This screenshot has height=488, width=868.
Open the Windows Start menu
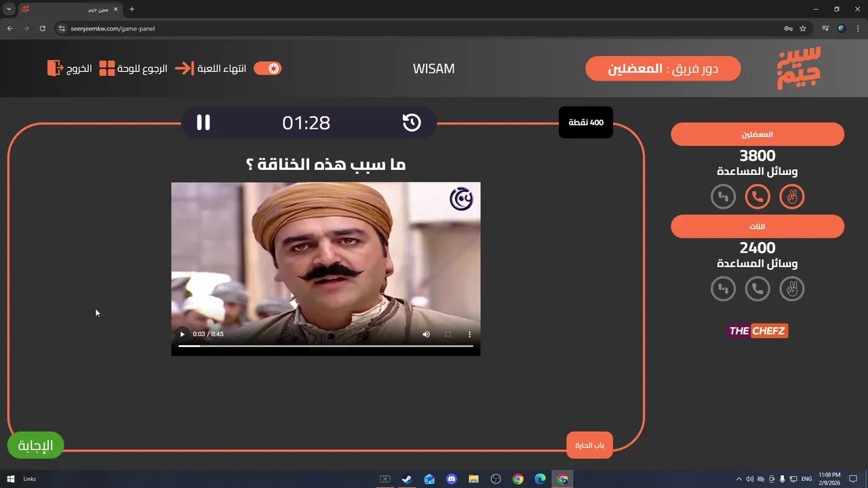coord(11,479)
